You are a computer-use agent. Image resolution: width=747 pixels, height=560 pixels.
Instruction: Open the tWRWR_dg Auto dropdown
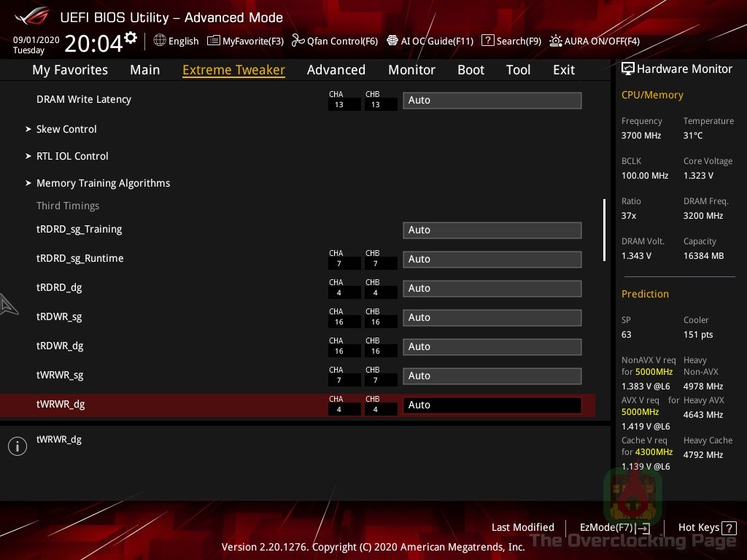pos(492,405)
